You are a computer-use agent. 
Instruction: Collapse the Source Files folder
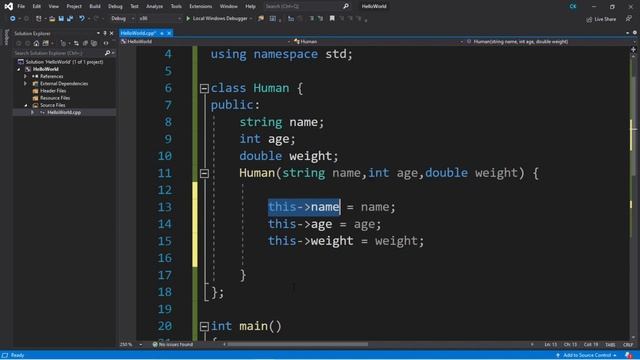26,105
